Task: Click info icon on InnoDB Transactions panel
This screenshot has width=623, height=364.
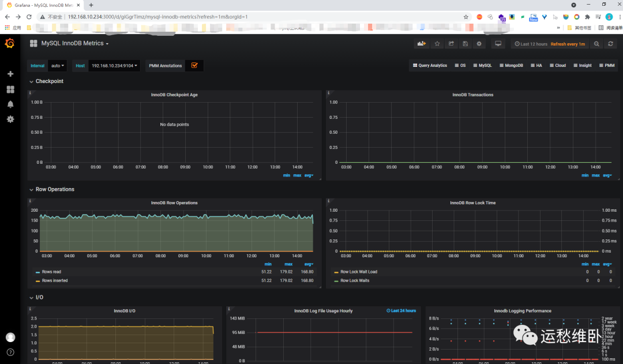Action: click(328, 93)
